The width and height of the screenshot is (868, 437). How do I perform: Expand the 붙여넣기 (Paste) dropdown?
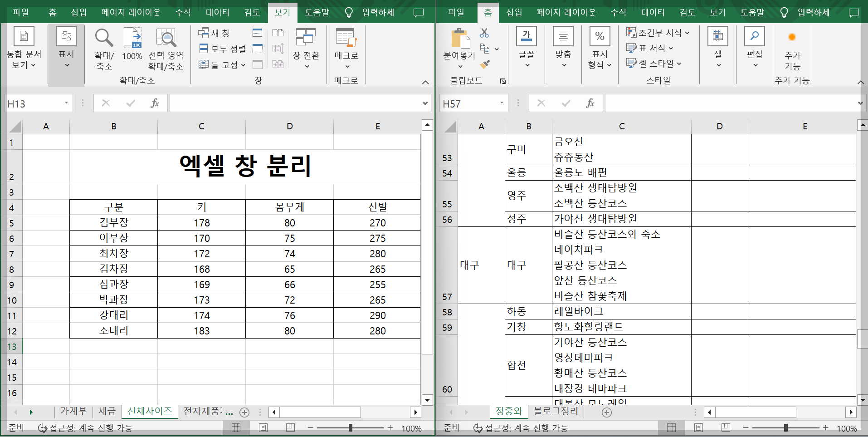(x=460, y=66)
